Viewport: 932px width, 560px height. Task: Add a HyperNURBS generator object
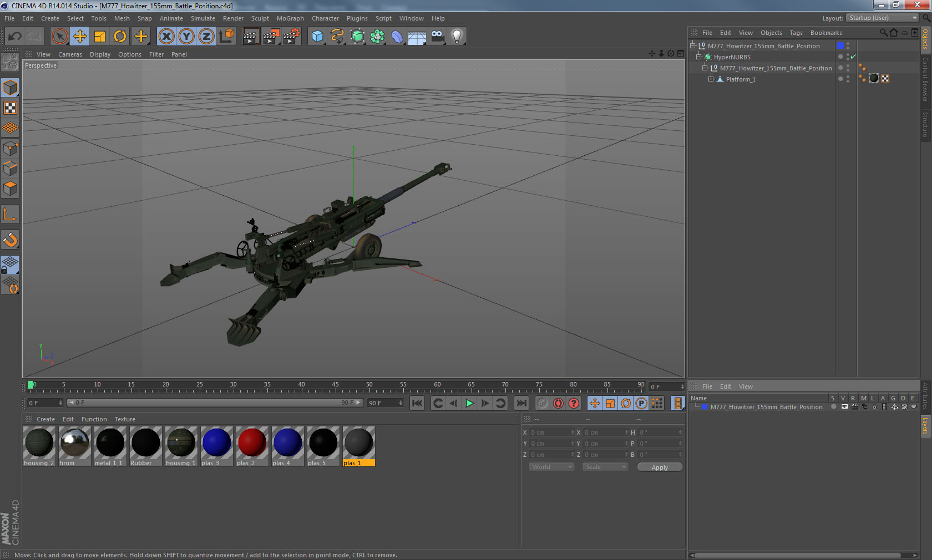[x=357, y=37]
